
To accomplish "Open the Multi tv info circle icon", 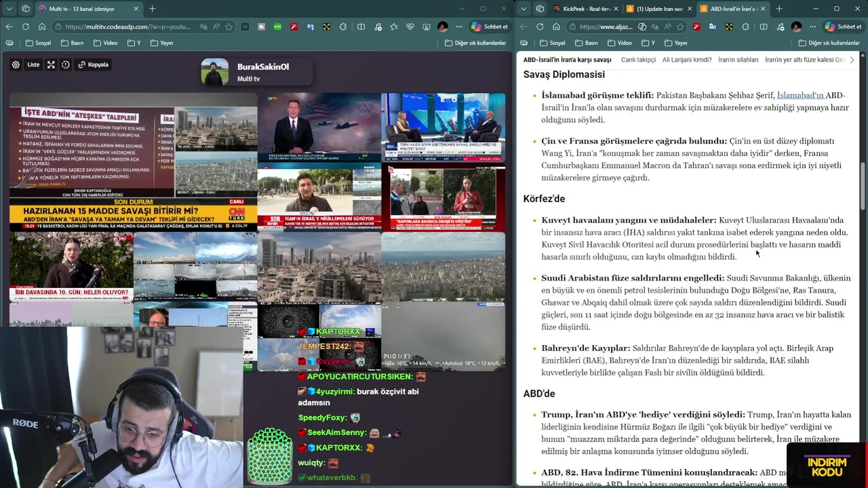I will coord(66,64).
